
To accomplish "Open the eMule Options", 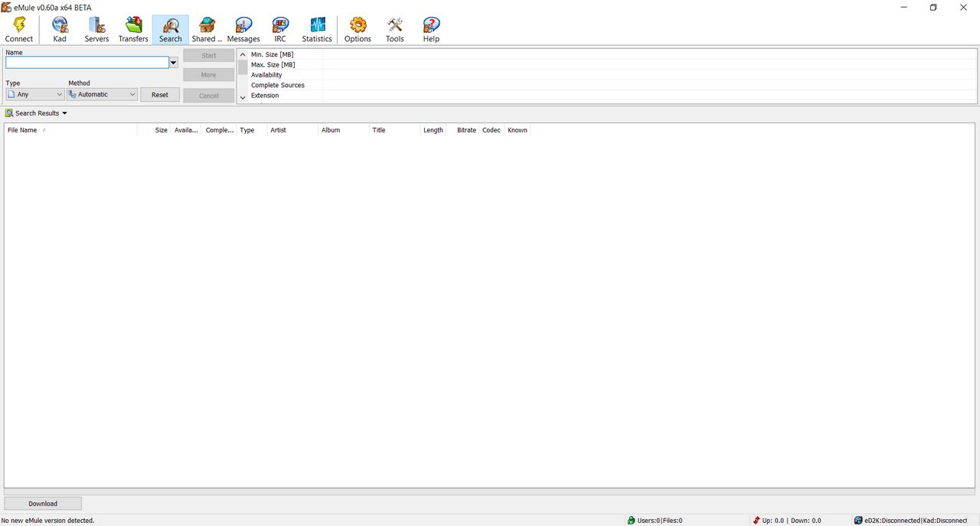I will point(357,28).
